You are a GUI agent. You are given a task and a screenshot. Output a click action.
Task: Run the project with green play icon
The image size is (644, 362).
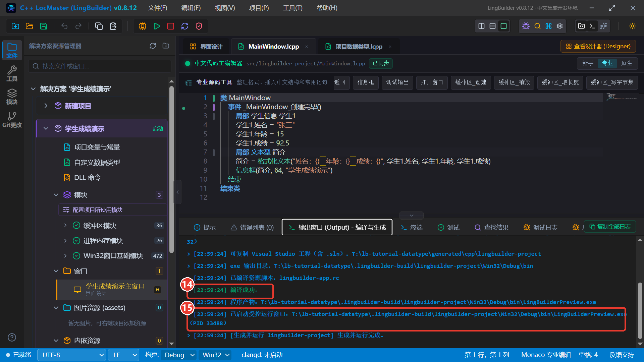point(157,26)
